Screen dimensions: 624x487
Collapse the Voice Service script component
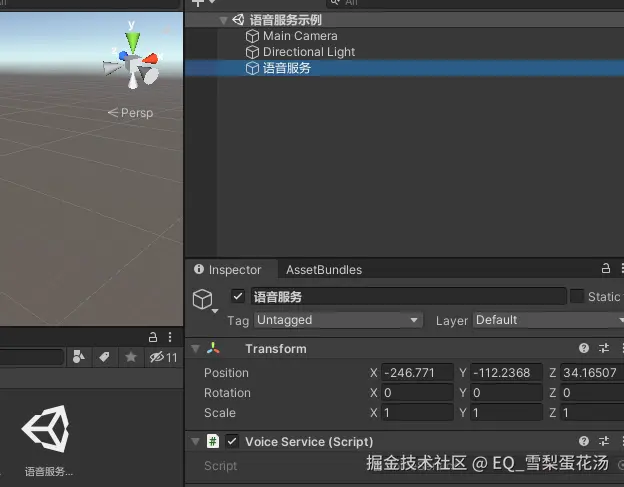[x=195, y=442]
